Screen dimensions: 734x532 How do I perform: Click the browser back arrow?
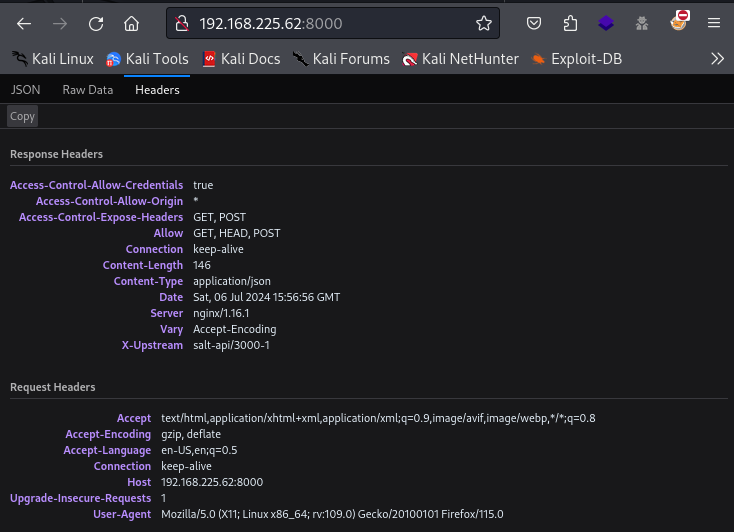click(x=24, y=23)
